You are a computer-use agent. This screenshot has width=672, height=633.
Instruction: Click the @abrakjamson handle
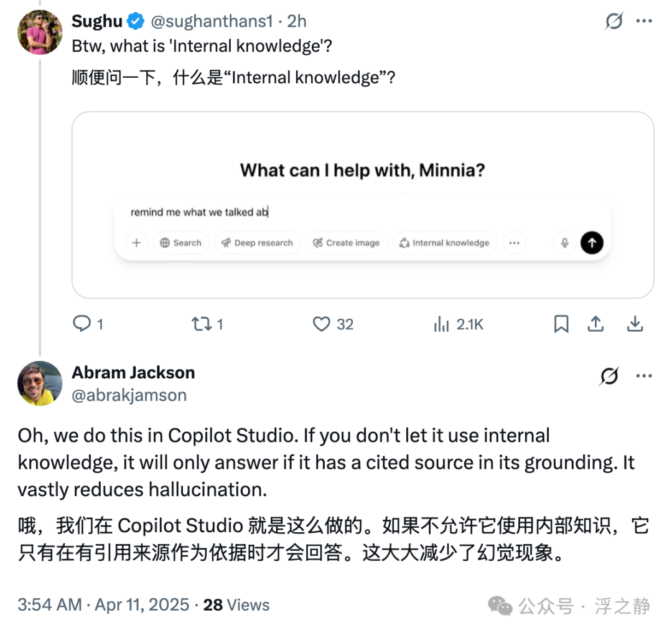pos(129,395)
